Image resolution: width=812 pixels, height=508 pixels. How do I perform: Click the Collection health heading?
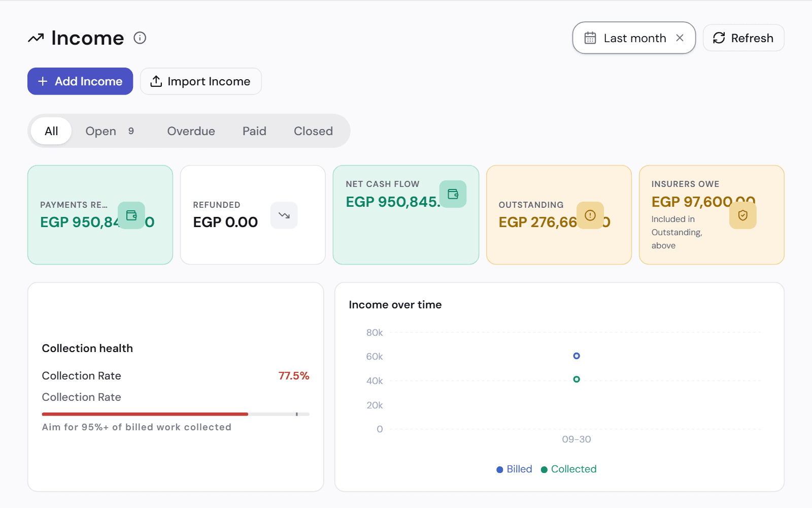(x=87, y=348)
